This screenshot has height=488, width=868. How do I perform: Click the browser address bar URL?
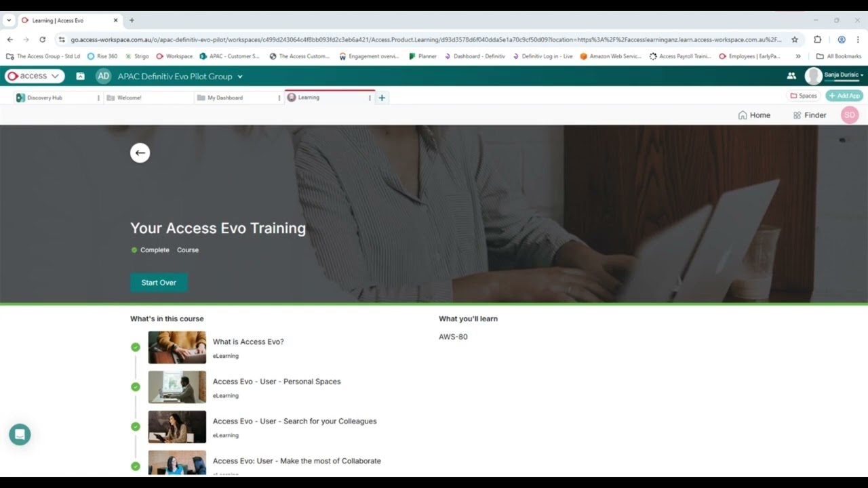click(426, 39)
